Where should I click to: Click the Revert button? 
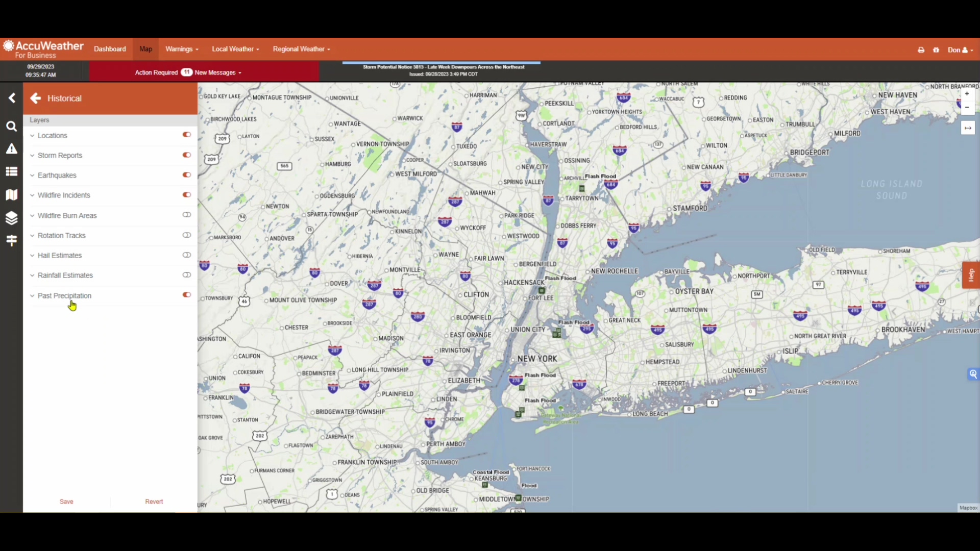154,502
